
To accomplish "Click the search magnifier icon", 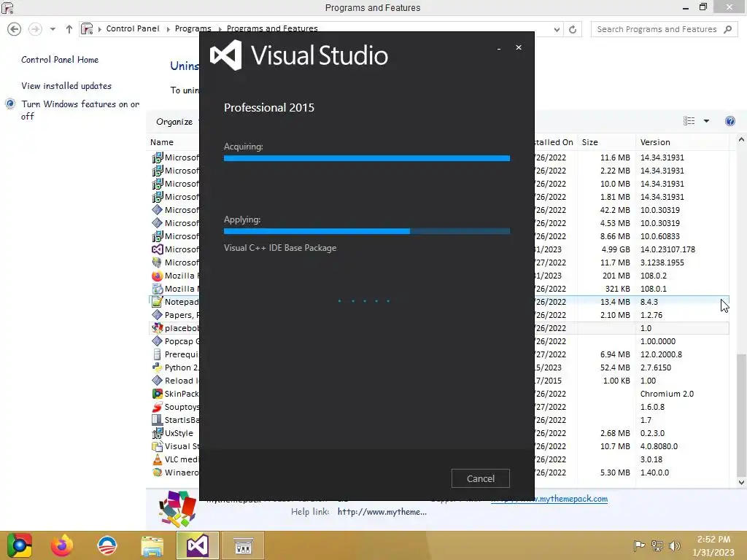I will [x=727, y=29].
